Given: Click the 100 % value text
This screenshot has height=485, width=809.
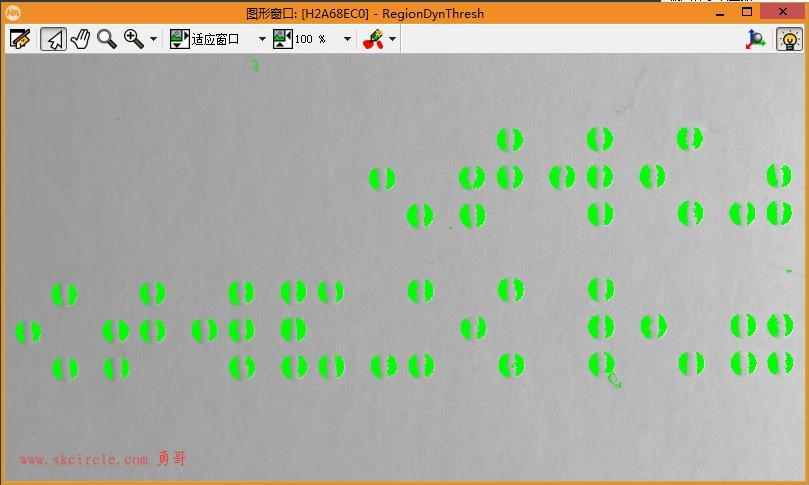Looking at the screenshot, I should (310, 39).
